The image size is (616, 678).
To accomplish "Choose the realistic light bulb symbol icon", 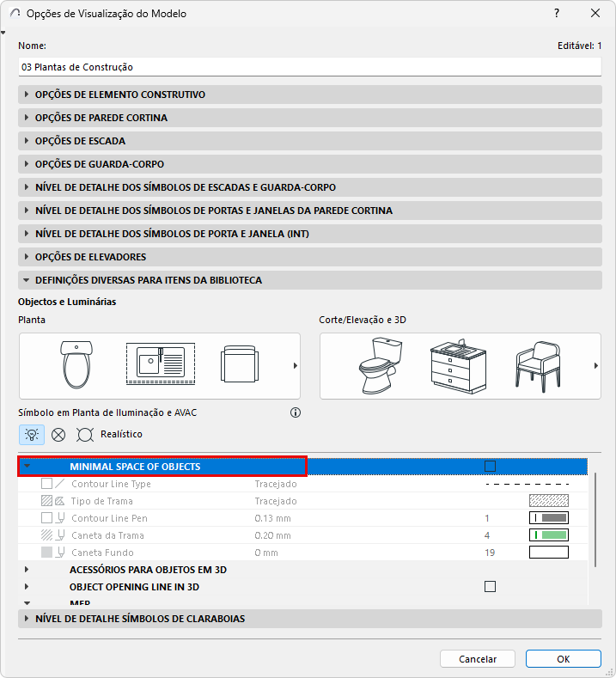I will coord(32,435).
